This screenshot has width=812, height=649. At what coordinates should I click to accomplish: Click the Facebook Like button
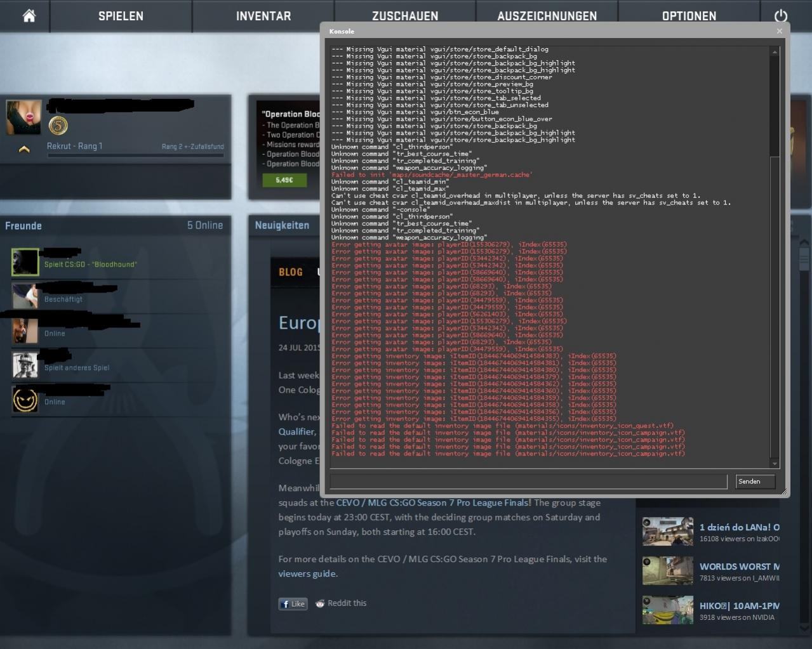click(x=293, y=604)
